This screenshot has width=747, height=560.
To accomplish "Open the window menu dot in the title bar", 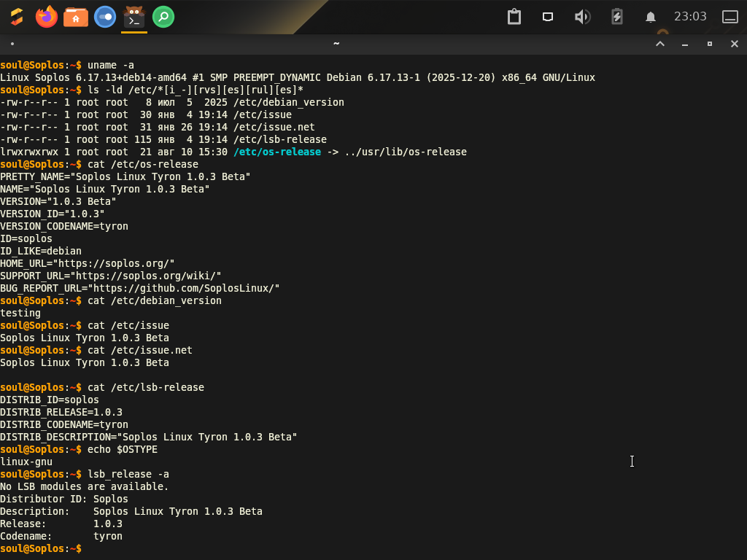I will 12,44.
